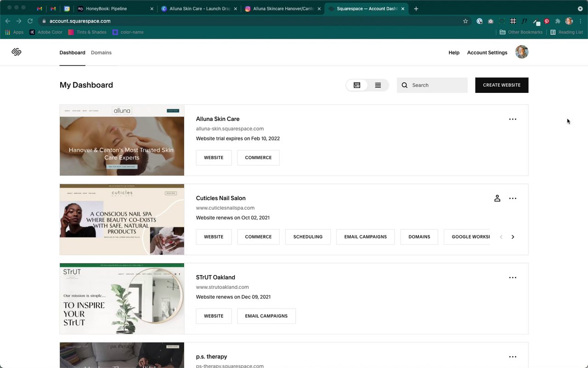The width and height of the screenshot is (588, 368).
Task: Click 'Website renews on Dec 09, 2021' text
Action: 233,297
